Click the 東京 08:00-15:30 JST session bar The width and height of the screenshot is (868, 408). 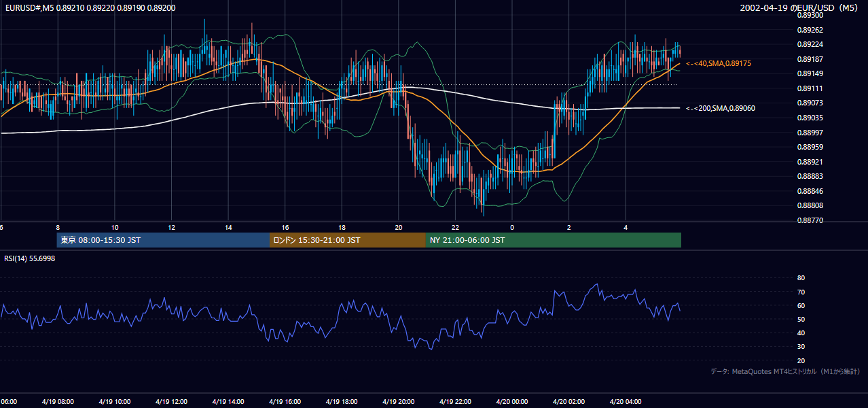click(x=163, y=240)
